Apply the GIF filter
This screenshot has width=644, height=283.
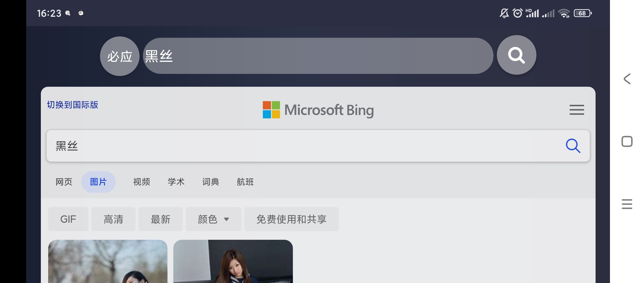68,219
